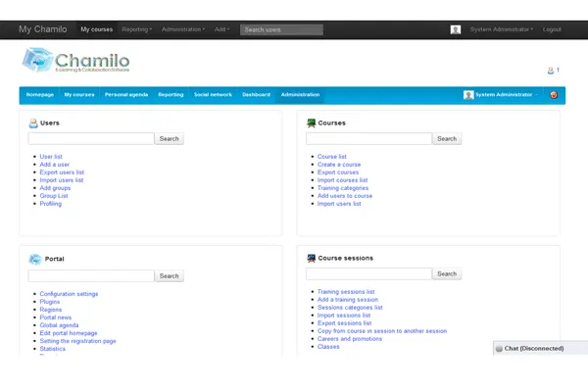This screenshot has width=588, height=392.
Task: Go to the Personal agenda tab
Action: coord(125,95)
